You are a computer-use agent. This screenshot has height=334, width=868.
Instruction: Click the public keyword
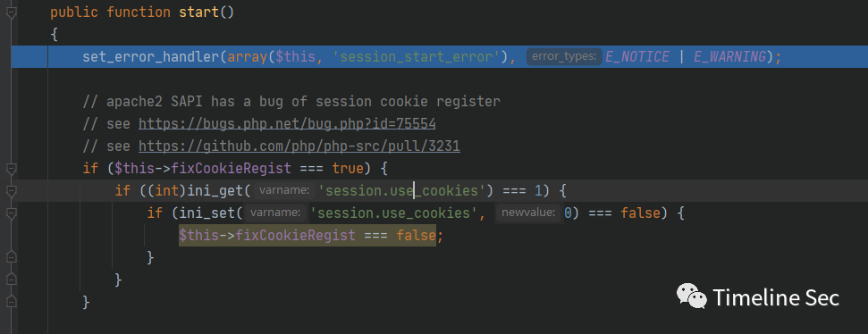tap(74, 13)
